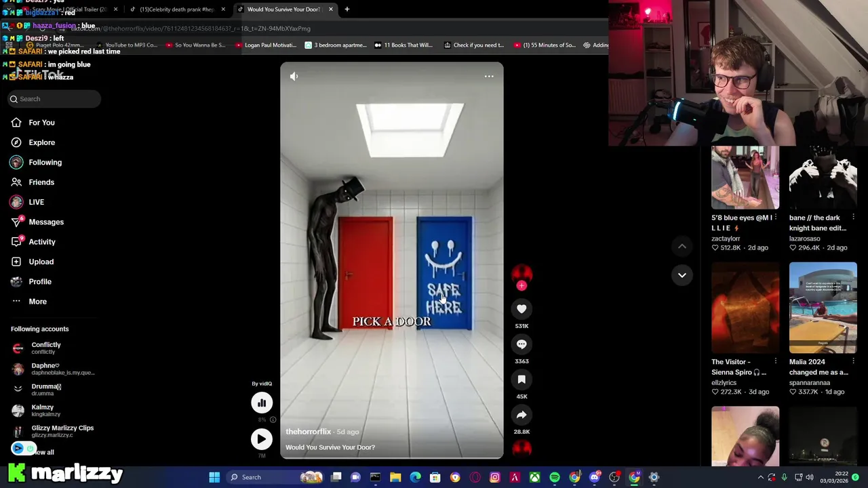This screenshot has width=868, height=488.
Task: Open Microsoft Edge from the taskbar
Action: tap(415, 477)
